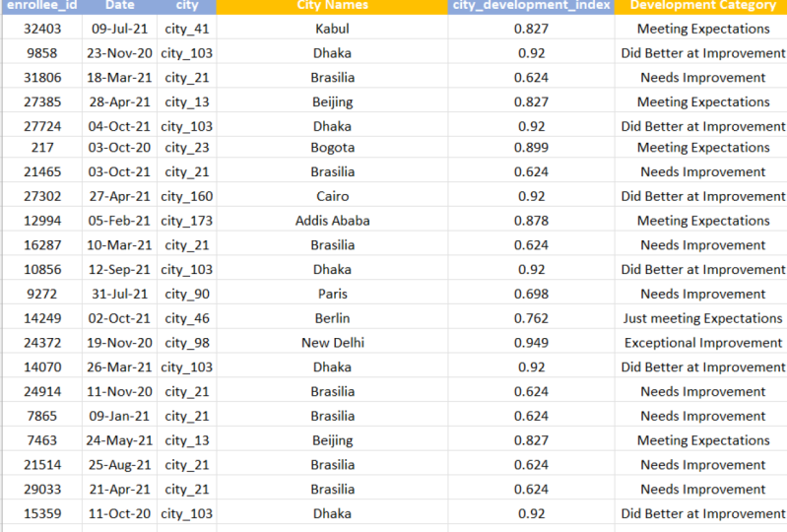The height and width of the screenshot is (532, 787).
Task: Select the City Names column header
Action: 332,6
